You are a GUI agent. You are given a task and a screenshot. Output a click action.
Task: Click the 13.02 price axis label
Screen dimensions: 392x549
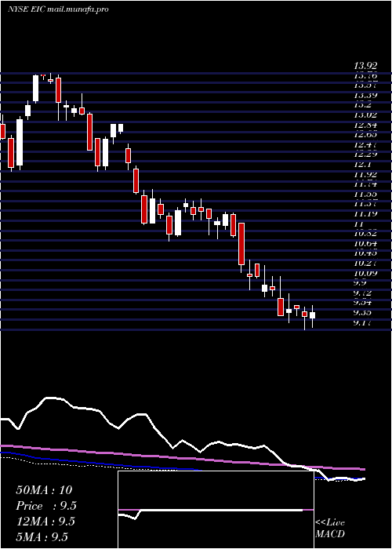coord(365,115)
